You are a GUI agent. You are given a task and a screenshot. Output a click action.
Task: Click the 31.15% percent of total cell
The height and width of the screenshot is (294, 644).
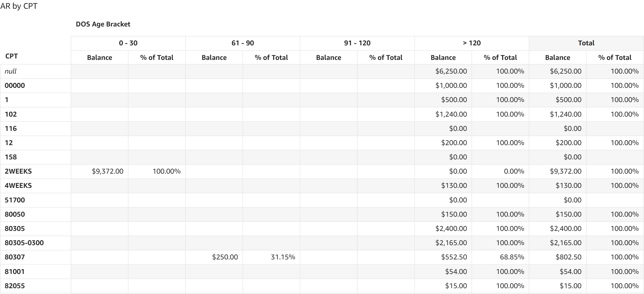283,257
